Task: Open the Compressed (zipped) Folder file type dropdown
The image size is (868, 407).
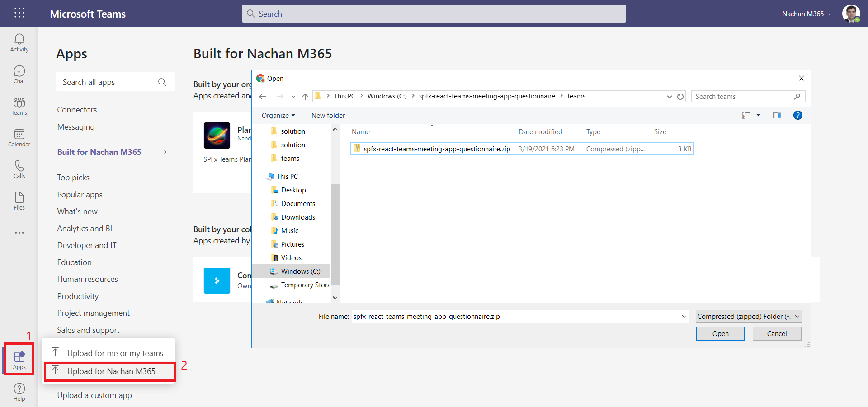Action: [x=748, y=316]
